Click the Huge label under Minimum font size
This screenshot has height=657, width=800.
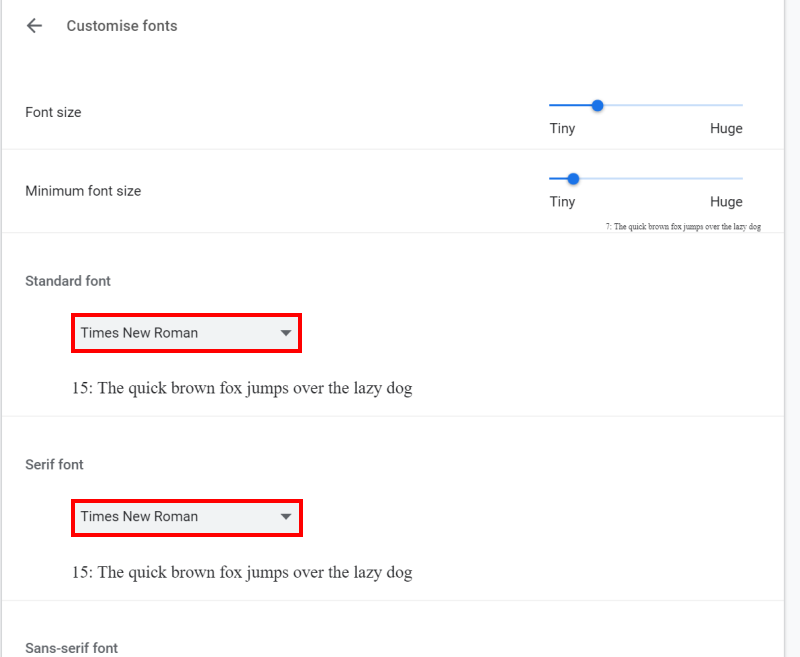pyautogui.click(x=726, y=202)
